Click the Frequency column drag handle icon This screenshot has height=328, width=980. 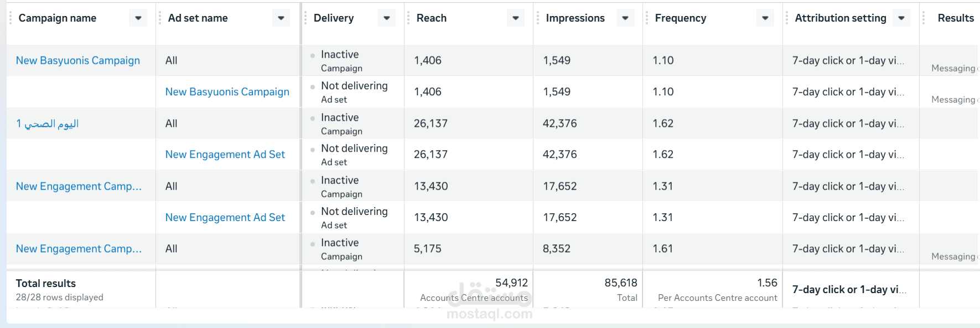pyautogui.click(x=647, y=18)
